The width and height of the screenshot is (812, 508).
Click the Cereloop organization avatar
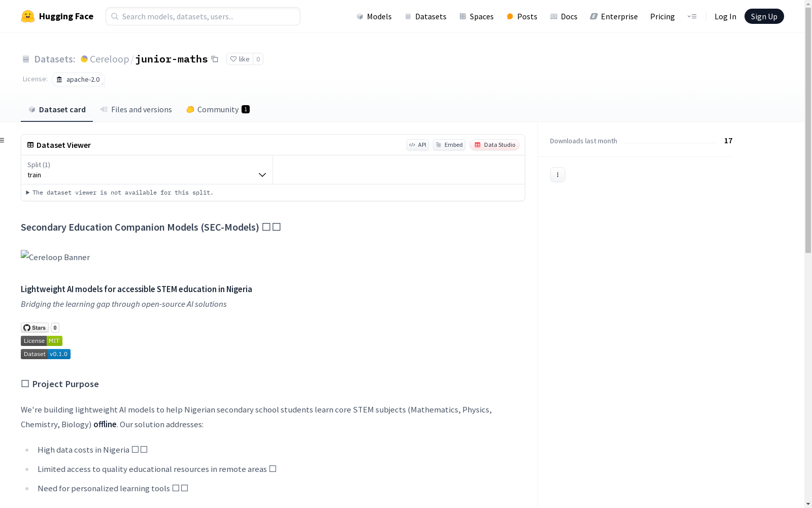click(x=84, y=59)
